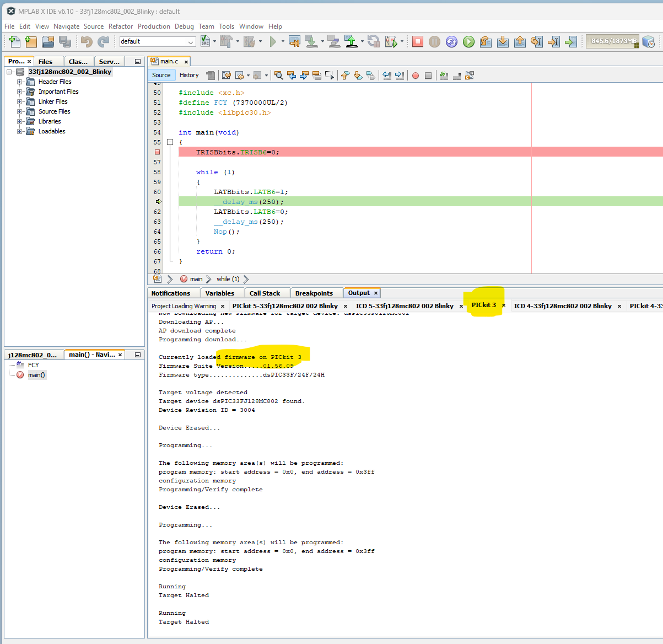Click the Find Selection magnifier icon in editor

coord(278,76)
